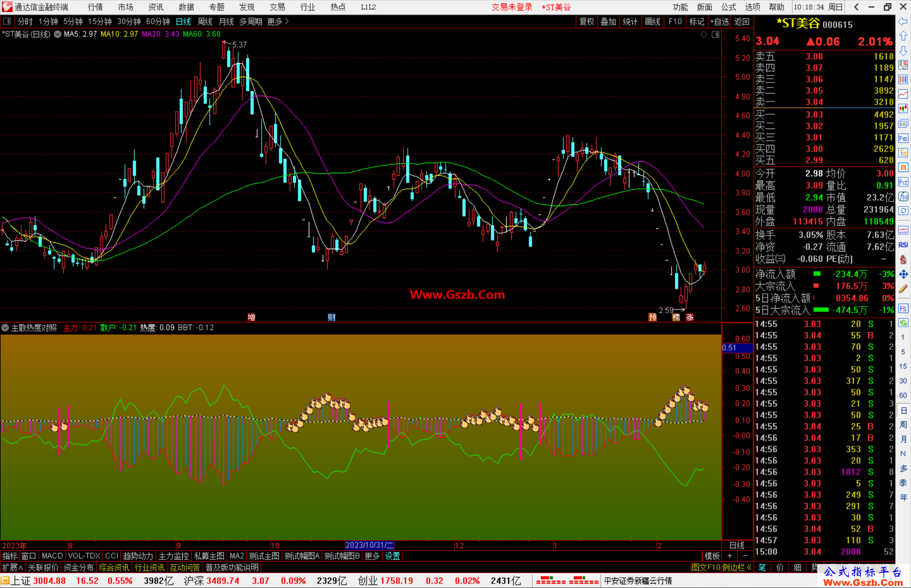Click the FS sidebar icon
The height and width of the screenshot is (588, 911).
903,309
